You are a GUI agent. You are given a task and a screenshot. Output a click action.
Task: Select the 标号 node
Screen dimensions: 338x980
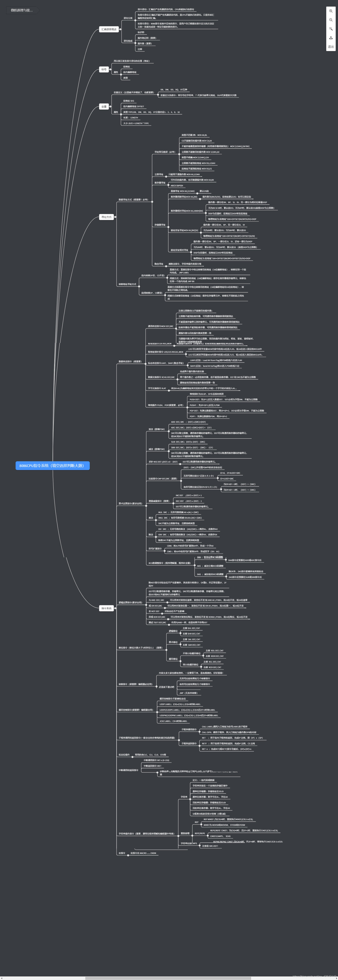[104, 69]
